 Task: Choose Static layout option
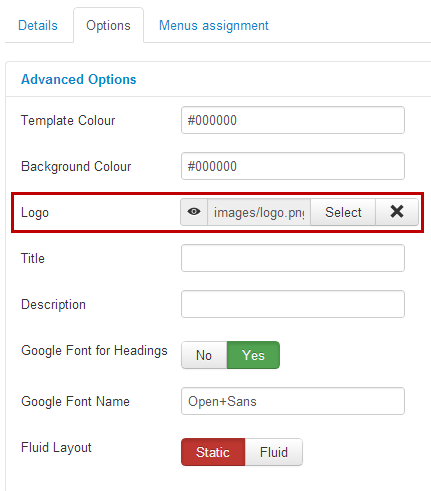213,452
